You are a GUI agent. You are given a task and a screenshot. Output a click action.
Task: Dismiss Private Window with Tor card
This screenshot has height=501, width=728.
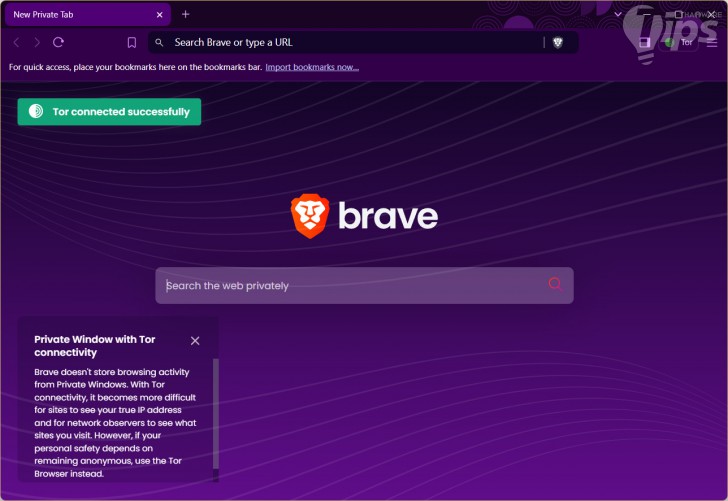point(195,341)
